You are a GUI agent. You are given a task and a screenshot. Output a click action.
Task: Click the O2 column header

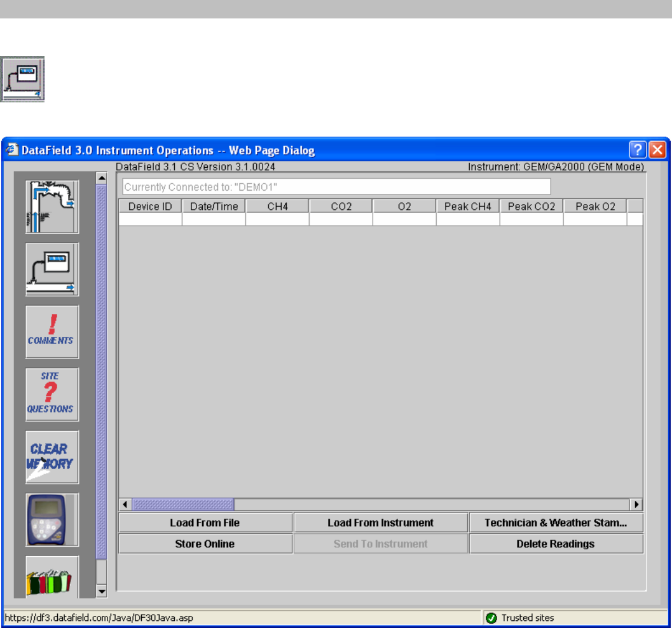pos(404,206)
